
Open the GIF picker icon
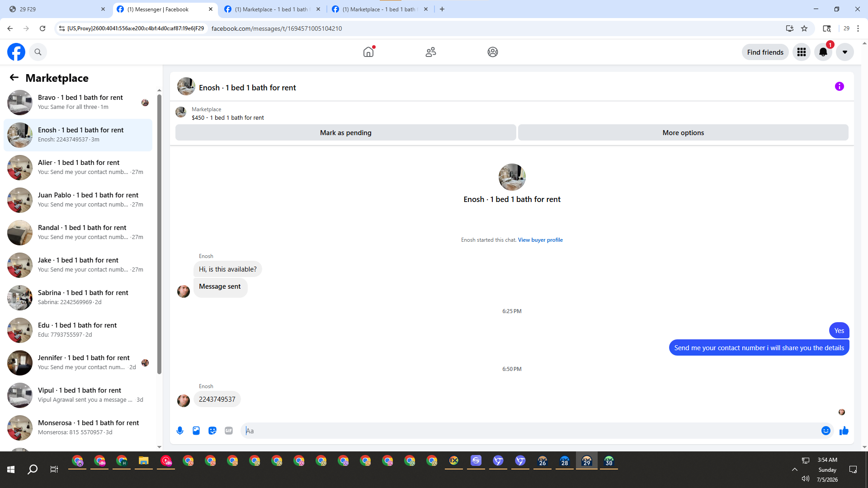tap(229, 431)
